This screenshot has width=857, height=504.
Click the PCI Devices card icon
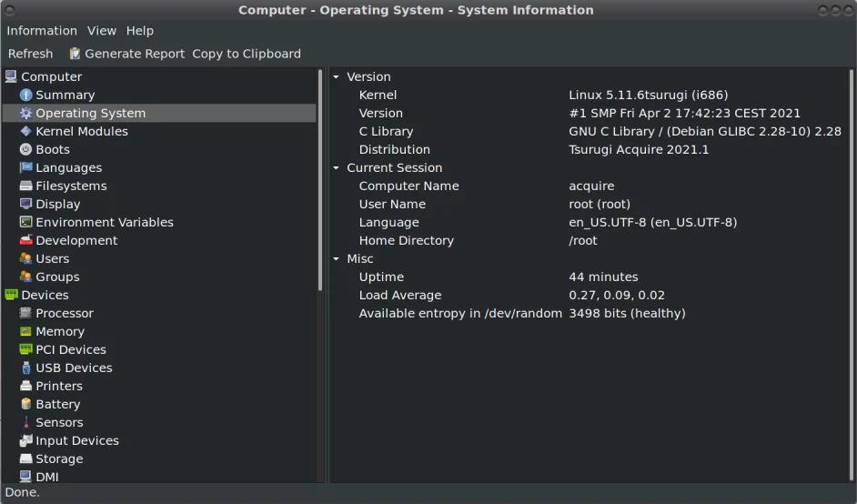(x=25, y=349)
